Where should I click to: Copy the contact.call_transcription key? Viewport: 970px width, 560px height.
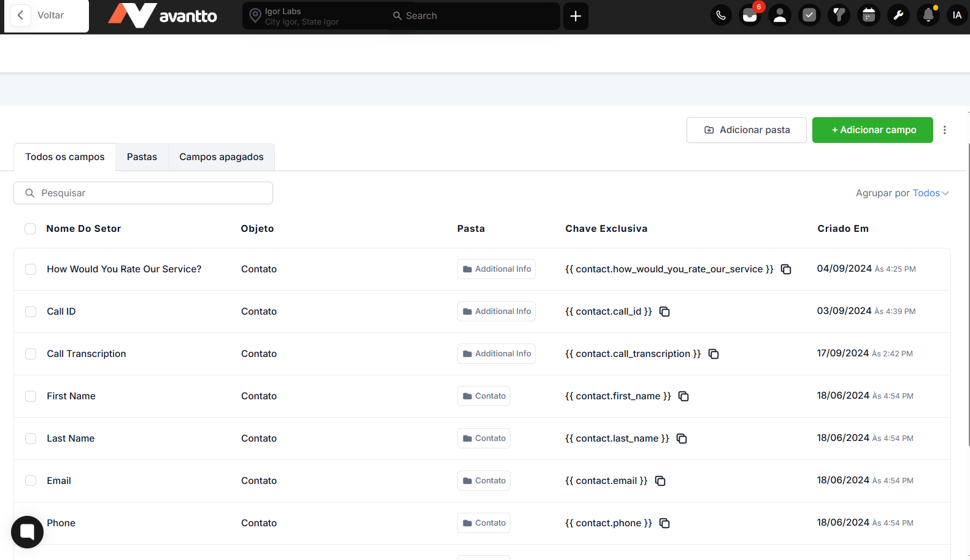714,354
